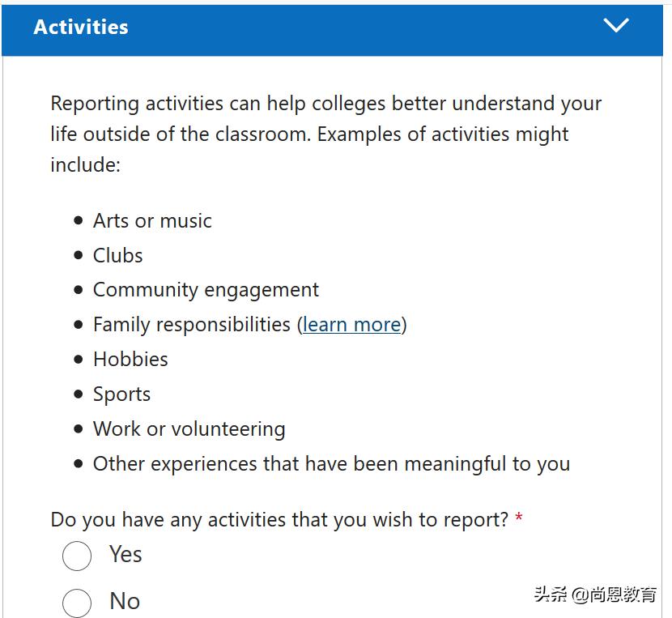This screenshot has width=672, height=618.
Task: Choose Yes to report activities
Action: click(77, 556)
